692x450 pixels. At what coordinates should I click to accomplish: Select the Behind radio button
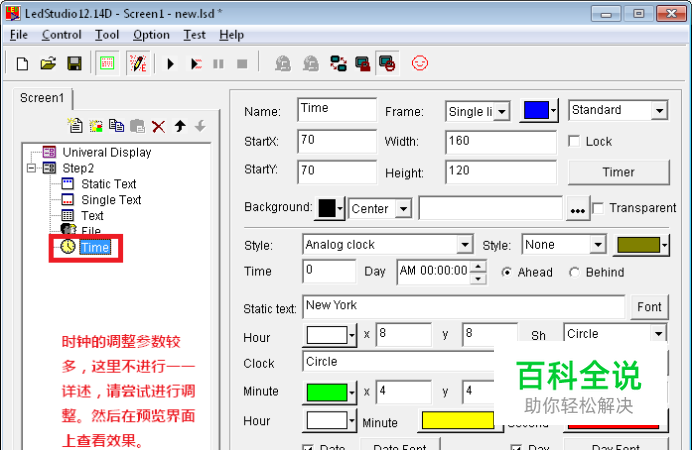click(x=574, y=273)
